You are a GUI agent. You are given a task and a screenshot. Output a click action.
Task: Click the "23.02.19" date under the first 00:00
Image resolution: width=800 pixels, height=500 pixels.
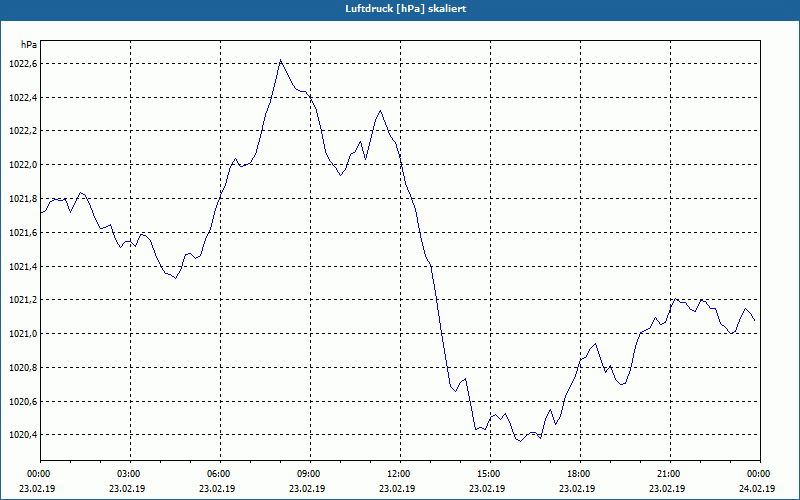[x=37, y=489]
